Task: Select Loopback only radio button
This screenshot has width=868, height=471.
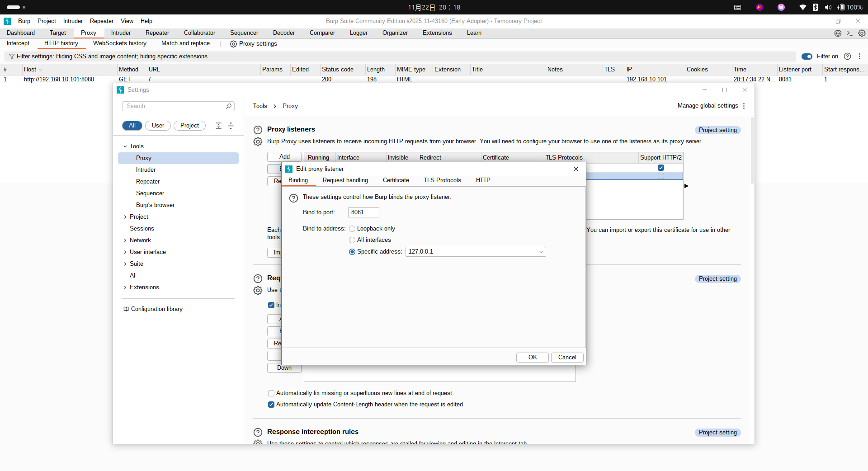Action: 352,229
